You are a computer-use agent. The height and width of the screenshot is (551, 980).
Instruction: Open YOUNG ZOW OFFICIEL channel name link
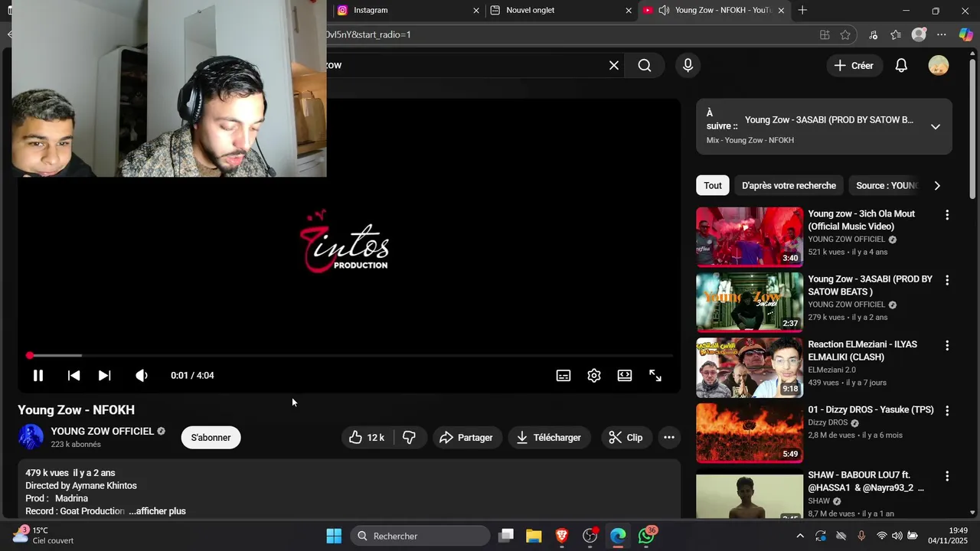click(x=103, y=432)
